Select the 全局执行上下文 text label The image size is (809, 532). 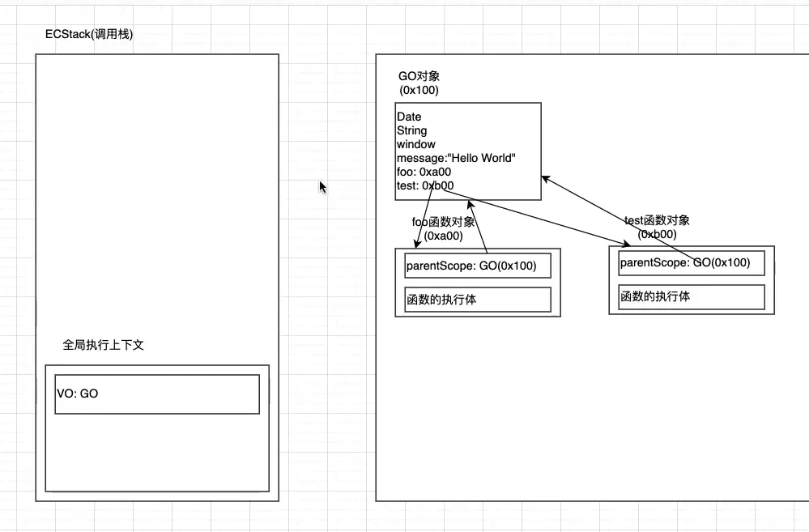pos(104,345)
